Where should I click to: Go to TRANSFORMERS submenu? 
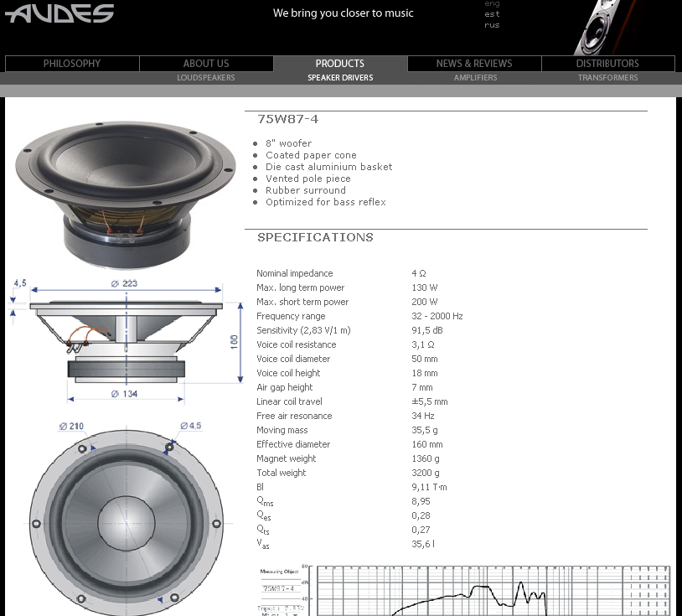(x=607, y=78)
